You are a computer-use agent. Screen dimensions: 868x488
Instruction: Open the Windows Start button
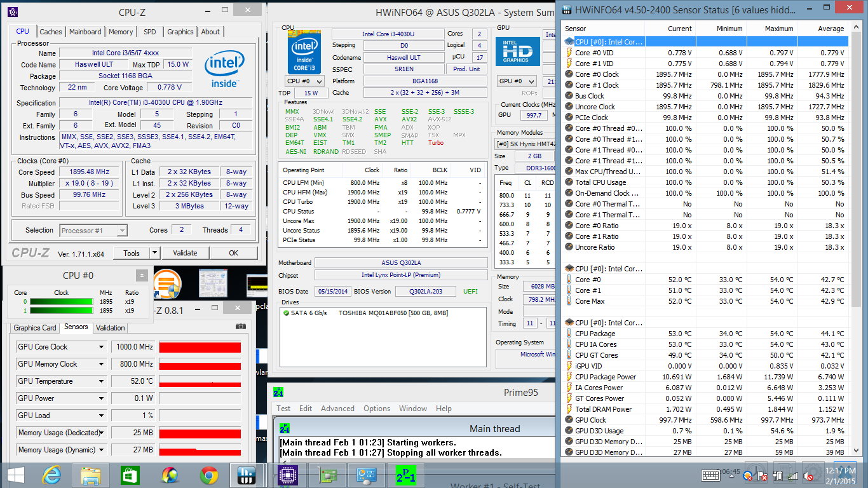tap(16, 475)
